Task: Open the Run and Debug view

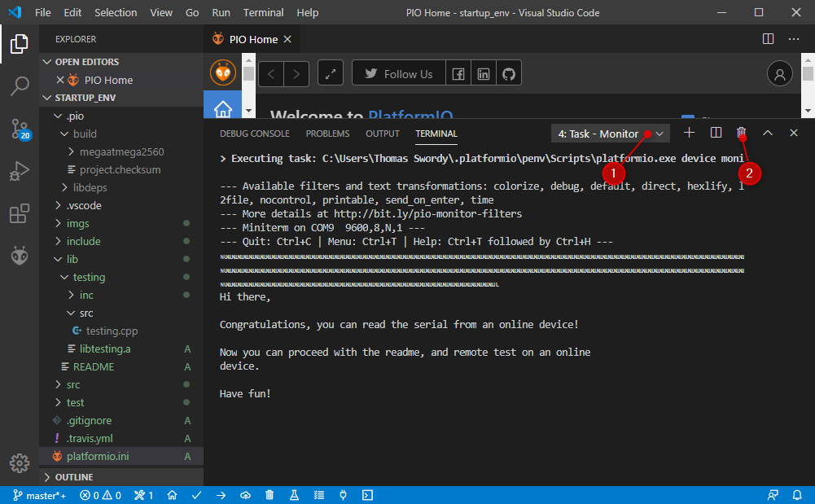Action: coord(20,171)
